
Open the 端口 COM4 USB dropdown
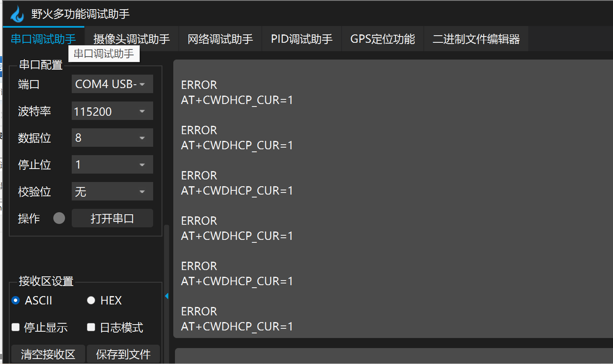tap(112, 84)
